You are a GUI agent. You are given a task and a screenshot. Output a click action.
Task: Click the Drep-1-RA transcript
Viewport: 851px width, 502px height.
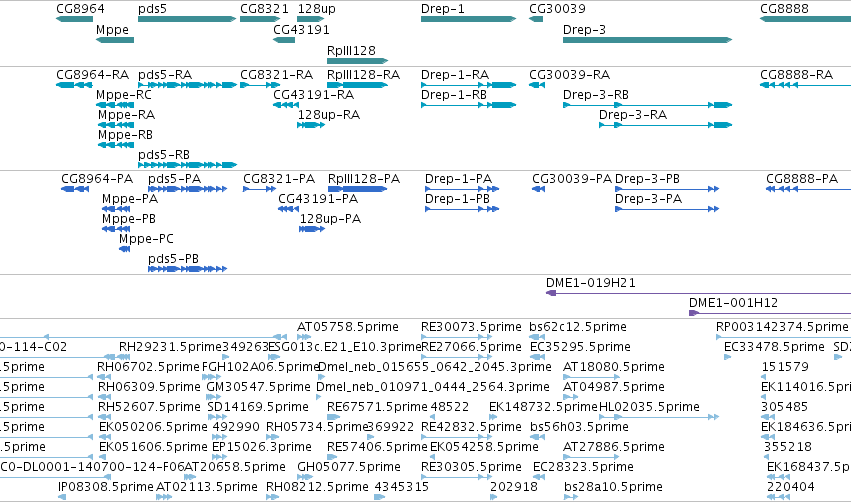click(468, 85)
